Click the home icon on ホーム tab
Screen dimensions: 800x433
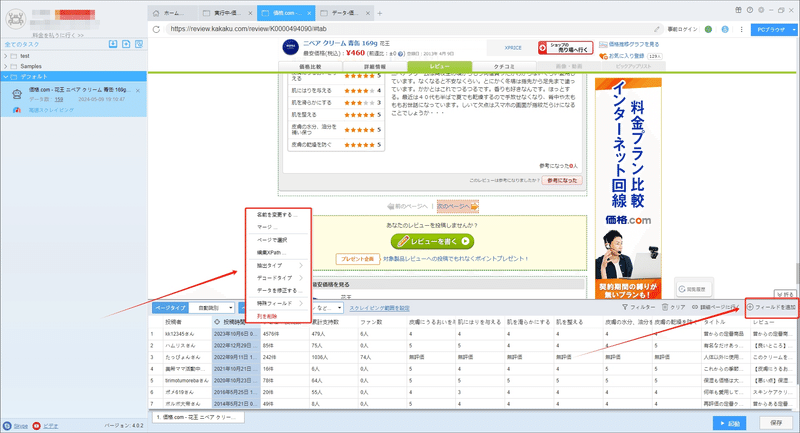click(x=156, y=13)
